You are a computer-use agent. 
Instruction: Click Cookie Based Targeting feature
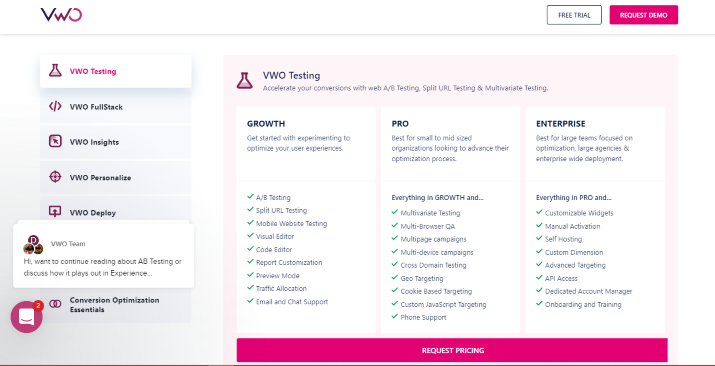(436, 291)
